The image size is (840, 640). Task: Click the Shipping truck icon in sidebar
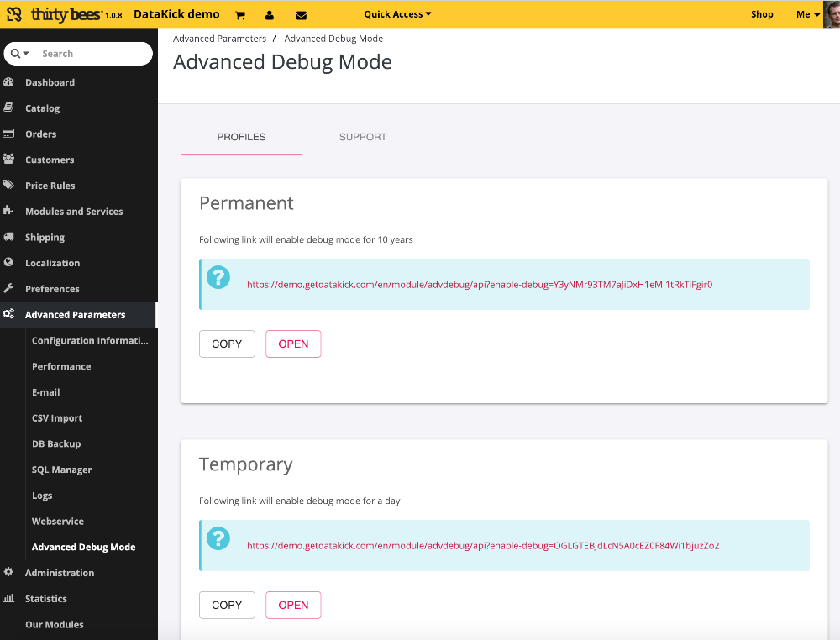(x=9, y=237)
